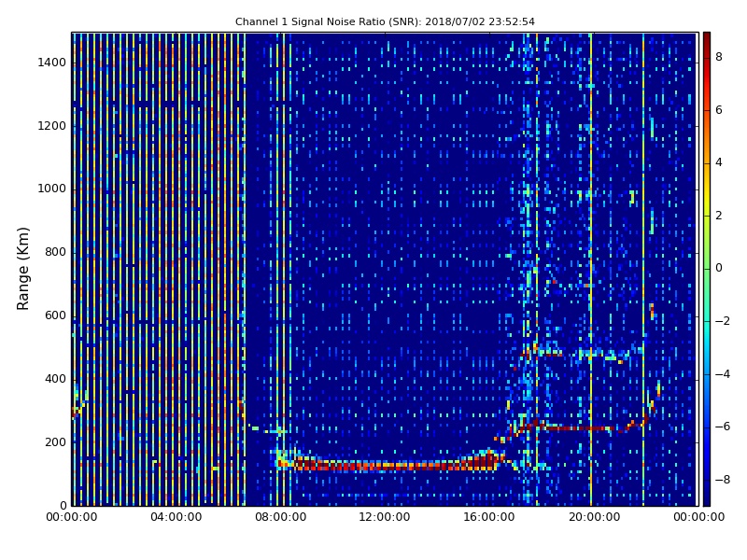Select the 1400 range tick label

[x=51, y=63]
